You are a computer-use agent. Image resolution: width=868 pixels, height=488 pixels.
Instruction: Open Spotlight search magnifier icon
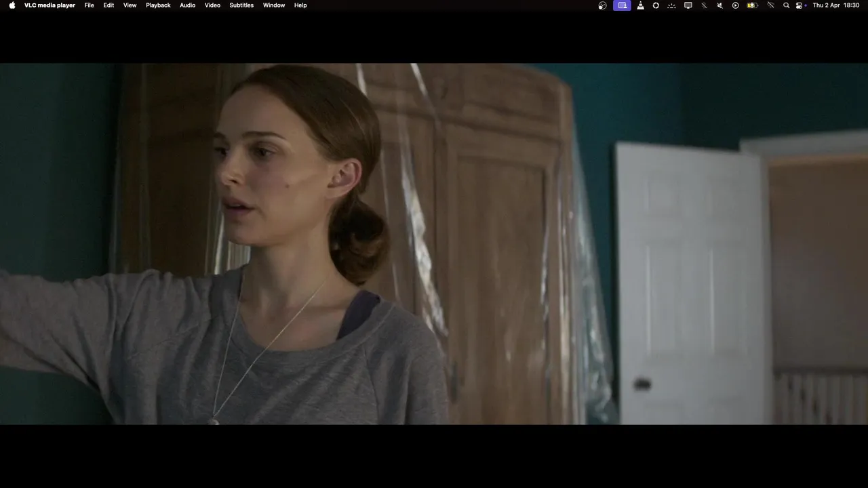coord(787,5)
